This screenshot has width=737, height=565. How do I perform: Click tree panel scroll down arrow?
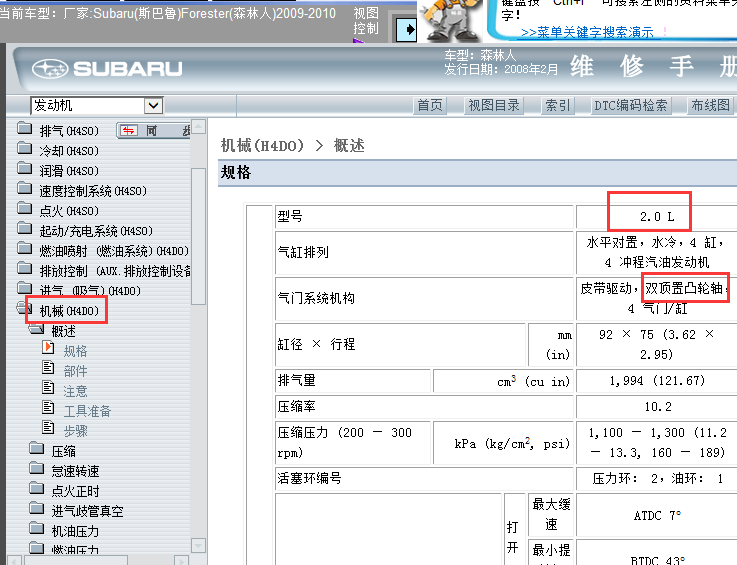point(198,545)
